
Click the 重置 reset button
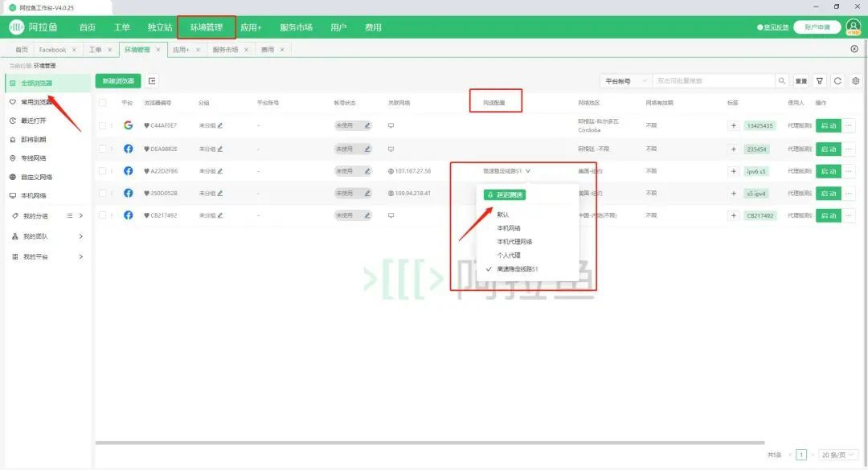pos(801,81)
